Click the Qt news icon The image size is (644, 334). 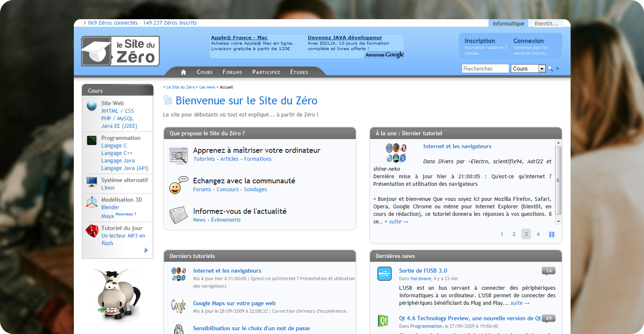point(383,321)
